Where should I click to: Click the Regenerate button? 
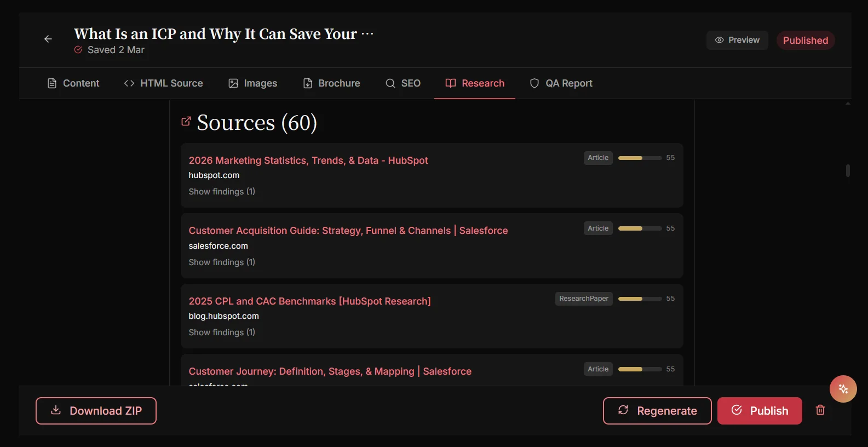pyautogui.click(x=657, y=411)
